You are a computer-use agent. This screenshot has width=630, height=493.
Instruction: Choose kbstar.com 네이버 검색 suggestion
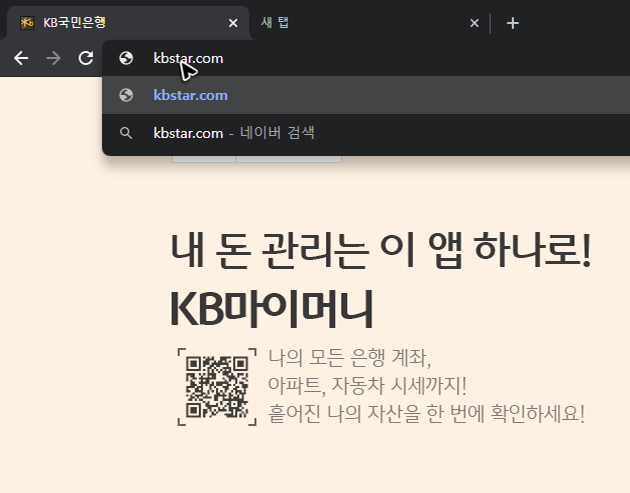point(366,133)
